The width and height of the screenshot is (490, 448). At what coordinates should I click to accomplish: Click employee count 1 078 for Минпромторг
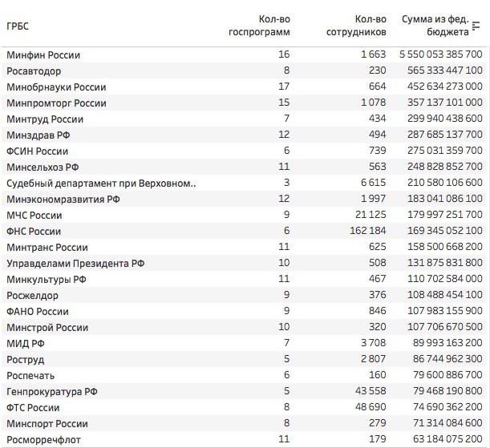[x=374, y=103]
